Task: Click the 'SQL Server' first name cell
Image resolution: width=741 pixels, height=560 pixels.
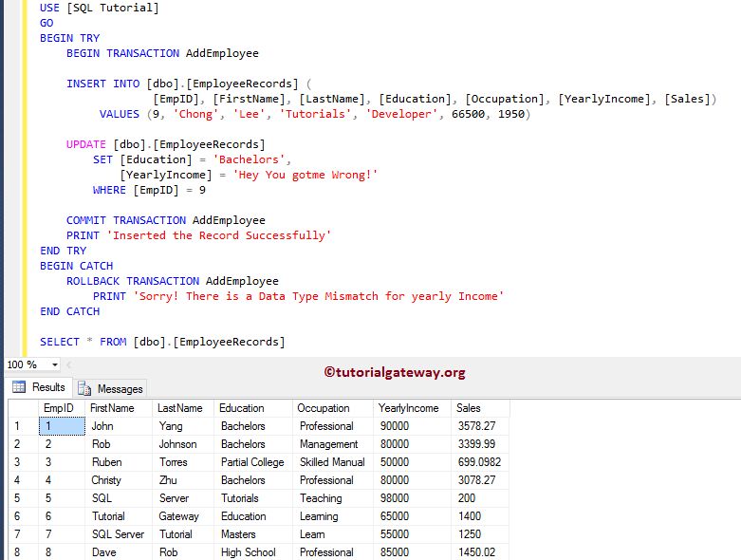Action: coord(119,534)
